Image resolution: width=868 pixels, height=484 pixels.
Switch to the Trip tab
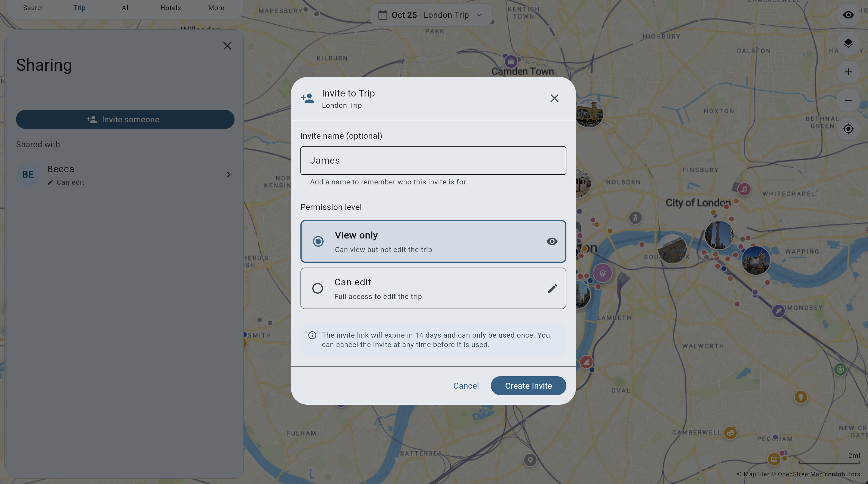coord(80,8)
